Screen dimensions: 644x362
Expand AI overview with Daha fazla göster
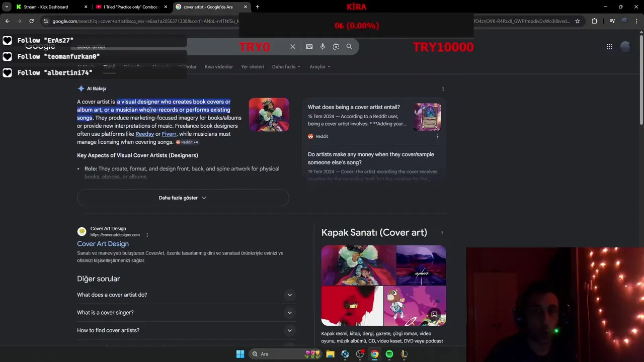point(183,198)
